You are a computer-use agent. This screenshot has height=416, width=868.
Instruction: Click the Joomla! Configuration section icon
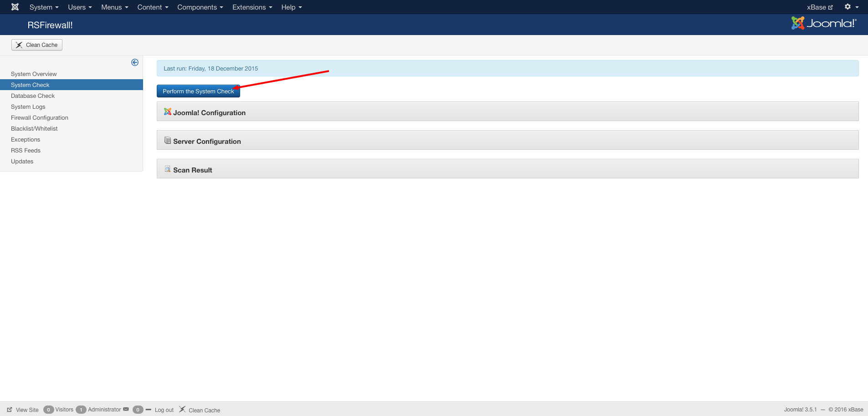coord(168,112)
